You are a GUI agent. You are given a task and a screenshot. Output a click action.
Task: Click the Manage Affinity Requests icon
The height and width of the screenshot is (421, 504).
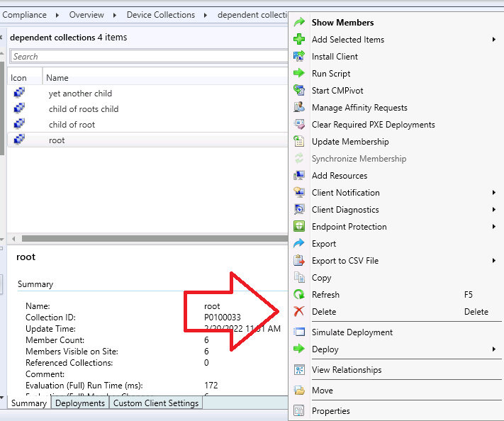coord(299,107)
